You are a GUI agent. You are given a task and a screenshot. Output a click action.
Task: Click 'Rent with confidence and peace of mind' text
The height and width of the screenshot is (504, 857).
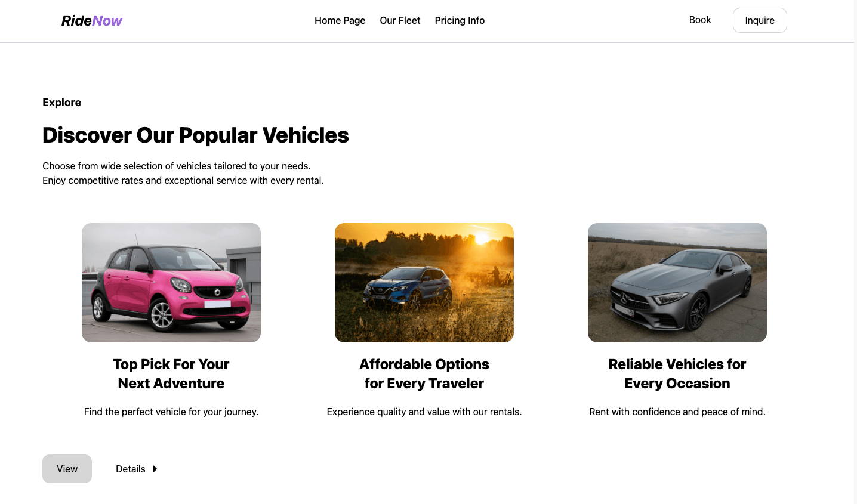pos(677,412)
